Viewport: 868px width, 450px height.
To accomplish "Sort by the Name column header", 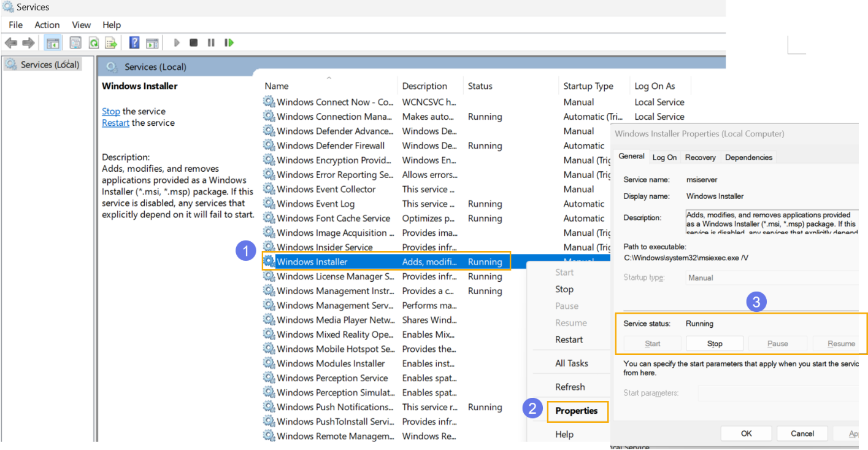I will click(x=277, y=86).
